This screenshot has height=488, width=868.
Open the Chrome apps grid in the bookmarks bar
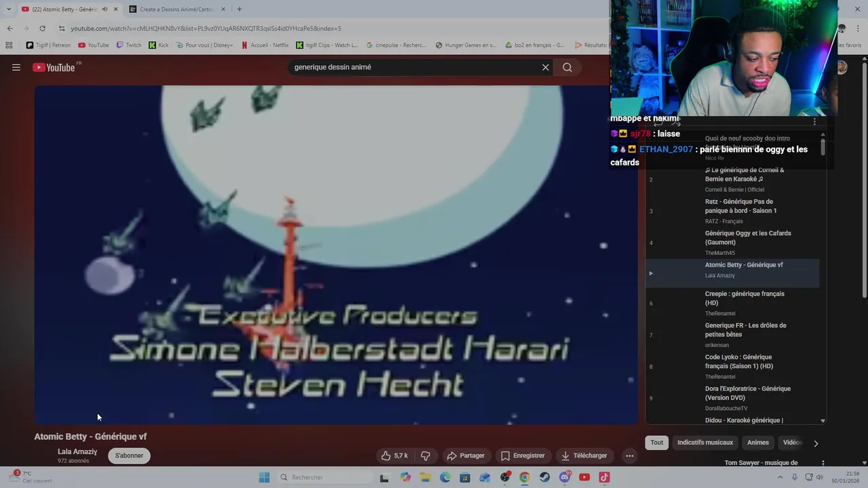coord(9,45)
